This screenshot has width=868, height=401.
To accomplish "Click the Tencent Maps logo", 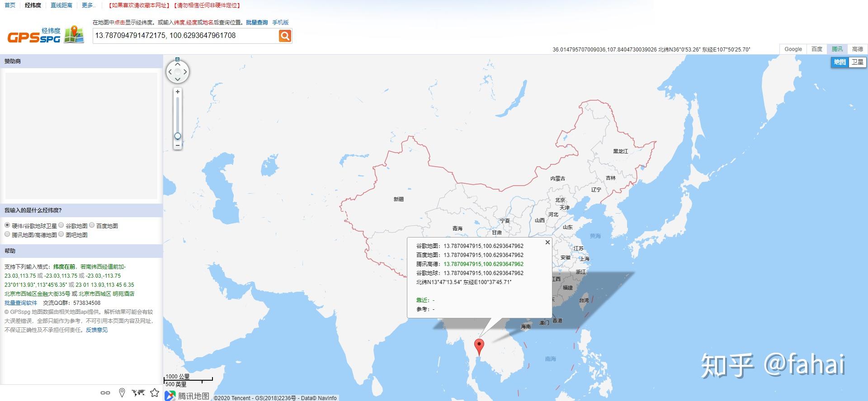I will click(187, 396).
